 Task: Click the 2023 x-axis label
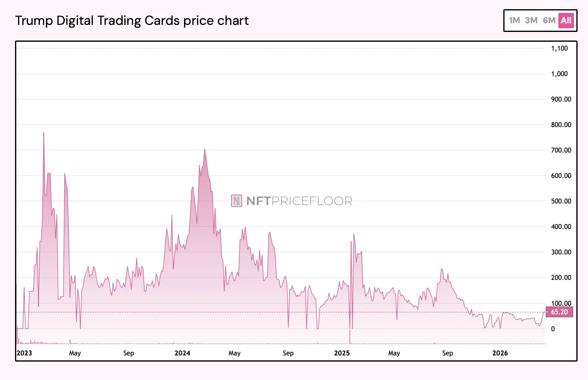click(24, 353)
